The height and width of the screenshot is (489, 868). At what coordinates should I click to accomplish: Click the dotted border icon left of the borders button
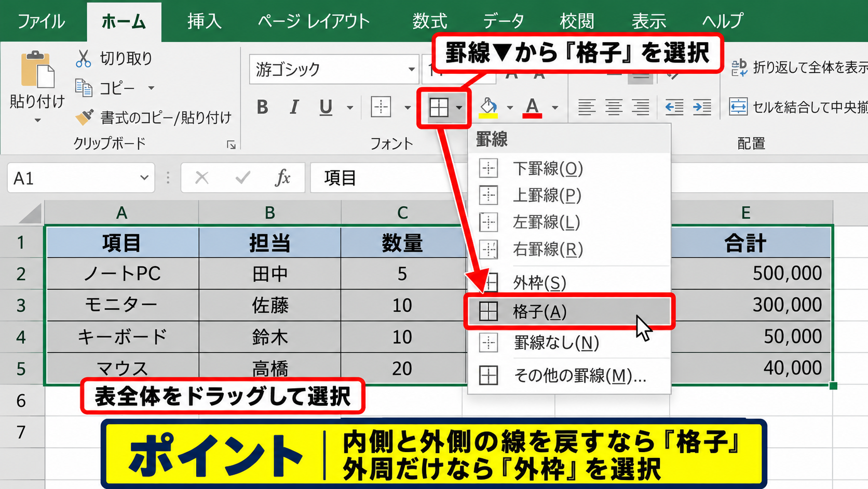pyautogui.click(x=381, y=107)
